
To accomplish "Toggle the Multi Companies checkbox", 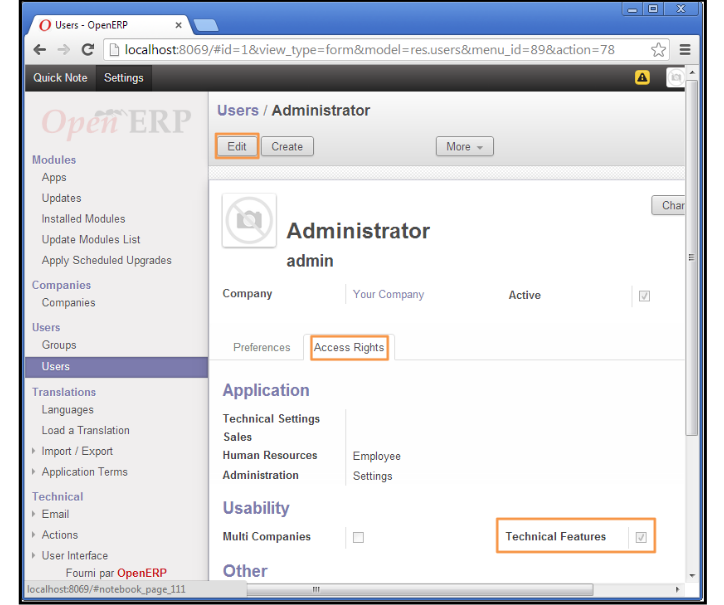I will [x=358, y=537].
